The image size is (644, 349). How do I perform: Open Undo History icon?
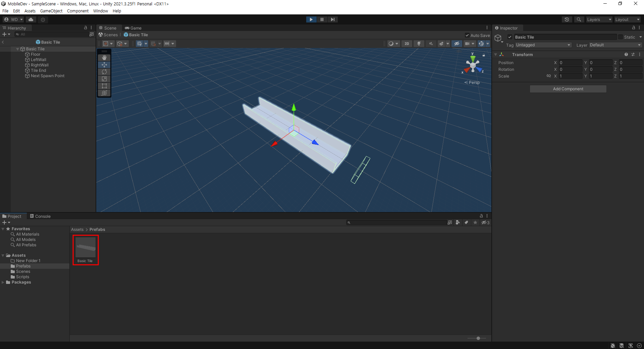point(567,19)
